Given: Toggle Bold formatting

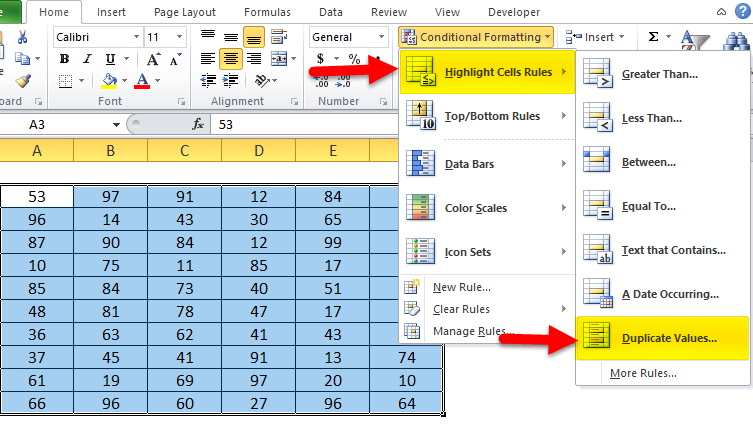Looking at the screenshot, I should (x=64, y=59).
